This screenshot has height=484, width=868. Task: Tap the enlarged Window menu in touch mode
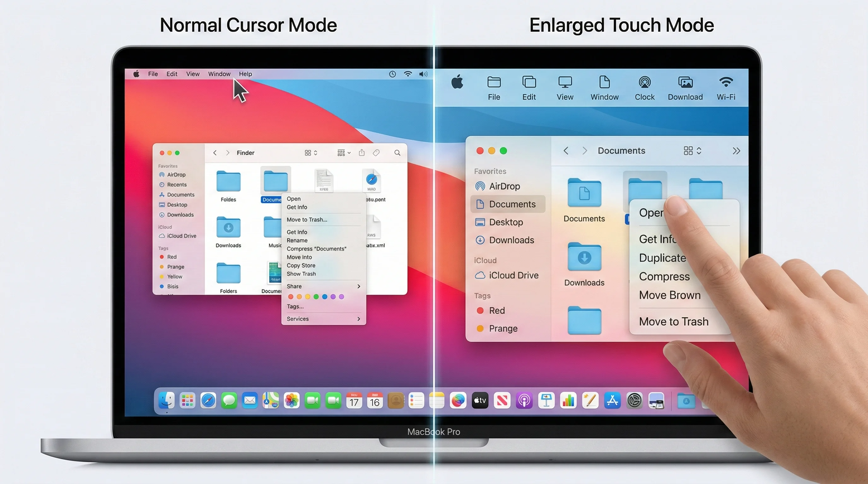click(x=605, y=89)
